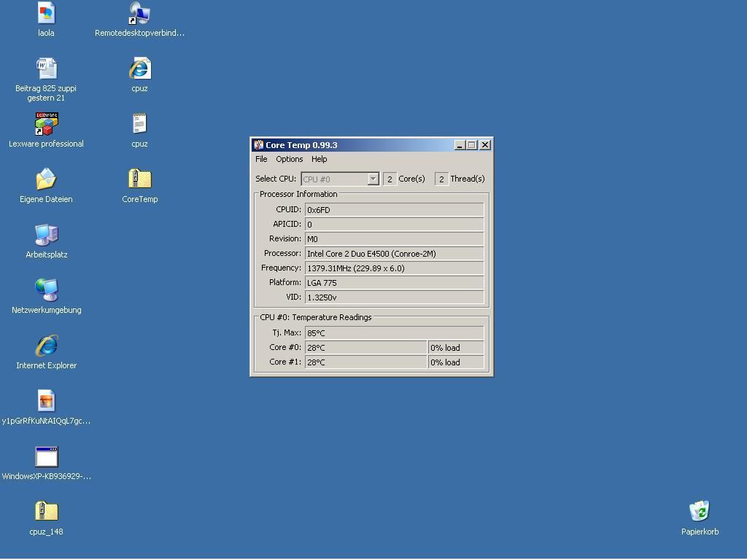747x560 pixels.
Task: Select the Remotedesktopverbindung shortcut icon
Action: coord(139,13)
